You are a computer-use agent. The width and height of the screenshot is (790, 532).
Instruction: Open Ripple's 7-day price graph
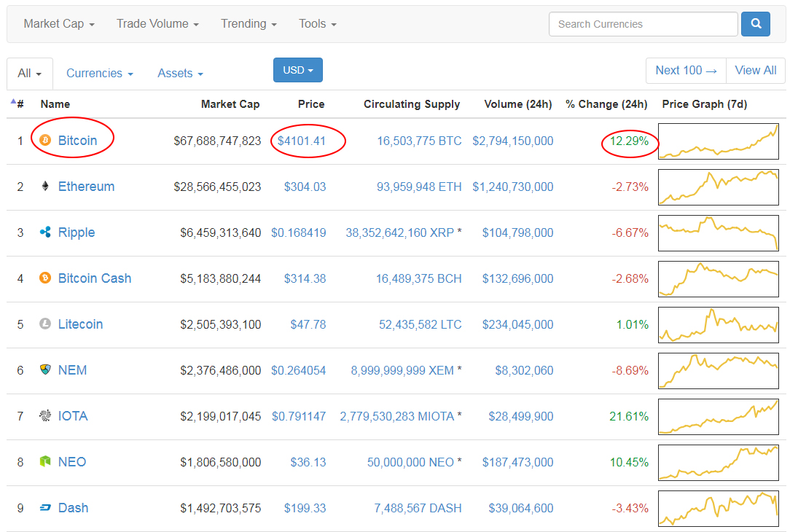[719, 232]
